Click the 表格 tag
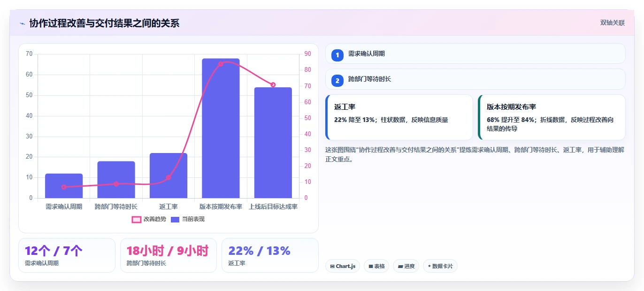The height and width of the screenshot is (291, 644). 376,266
